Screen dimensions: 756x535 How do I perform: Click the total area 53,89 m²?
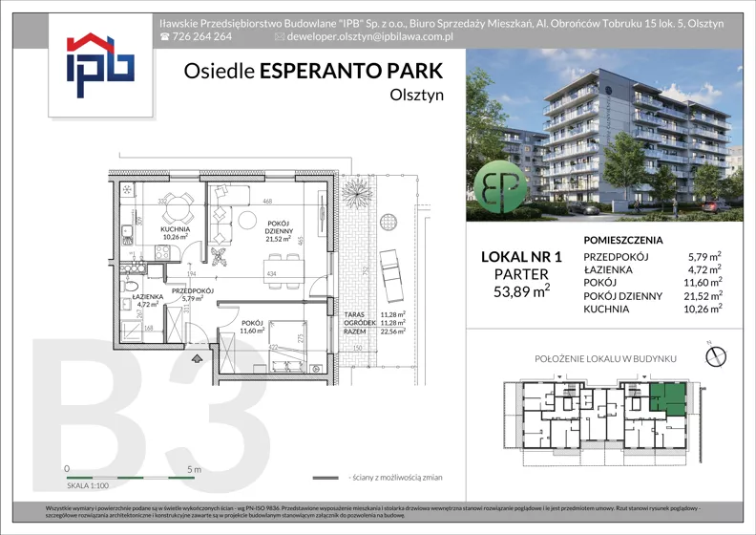tap(522, 291)
